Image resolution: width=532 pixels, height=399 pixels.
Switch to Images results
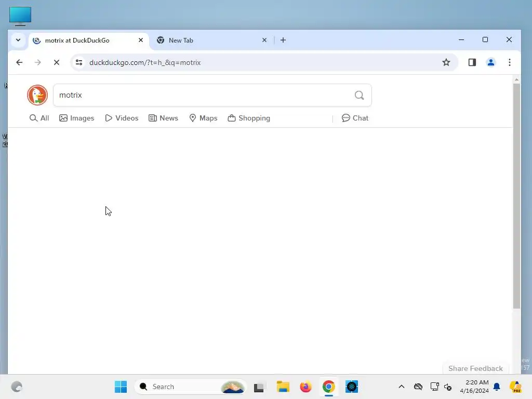click(77, 118)
